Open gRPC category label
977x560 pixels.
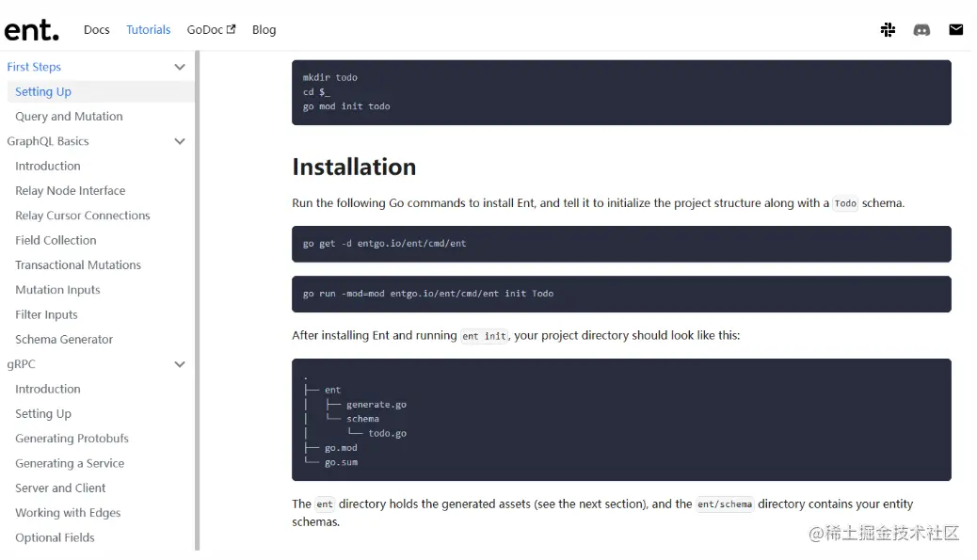[x=22, y=364]
